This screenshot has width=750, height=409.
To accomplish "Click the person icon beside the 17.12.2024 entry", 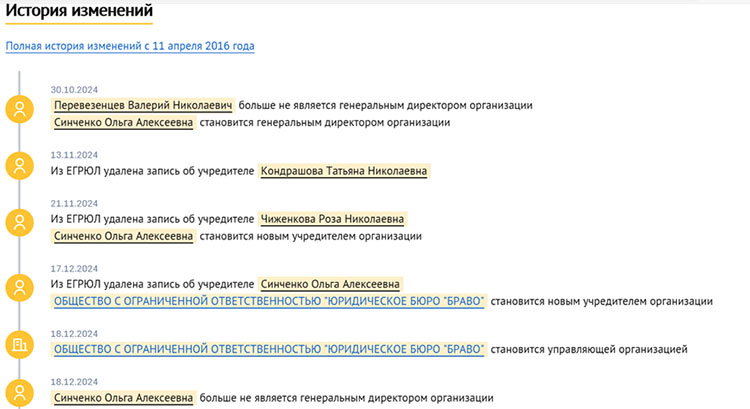I will coord(18,288).
